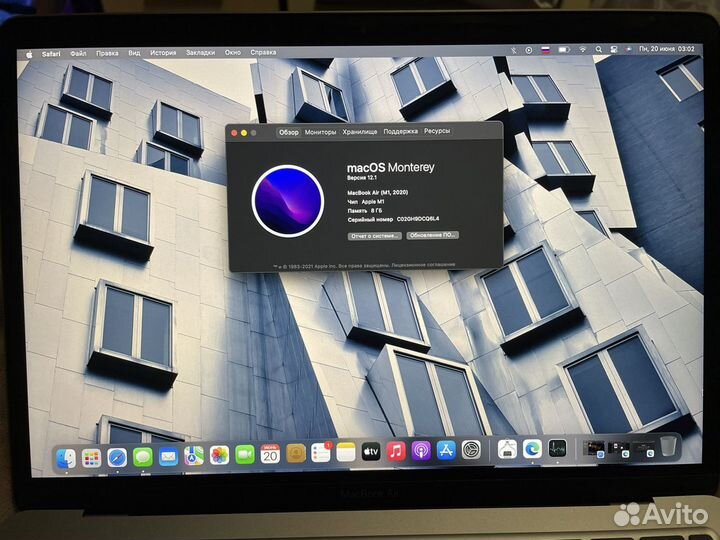
Task: Select the Обзор tab
Action: point(289,132)
